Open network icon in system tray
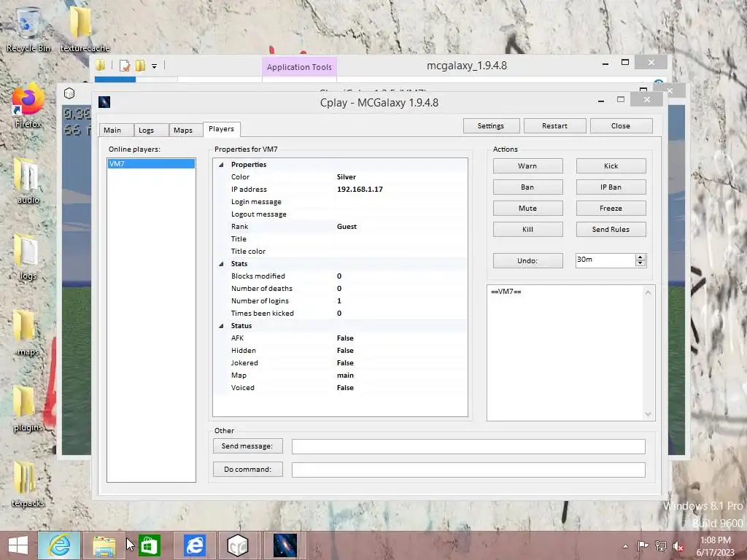The width and height of the screenshot is (747, 560). click(x=661, y=545)
